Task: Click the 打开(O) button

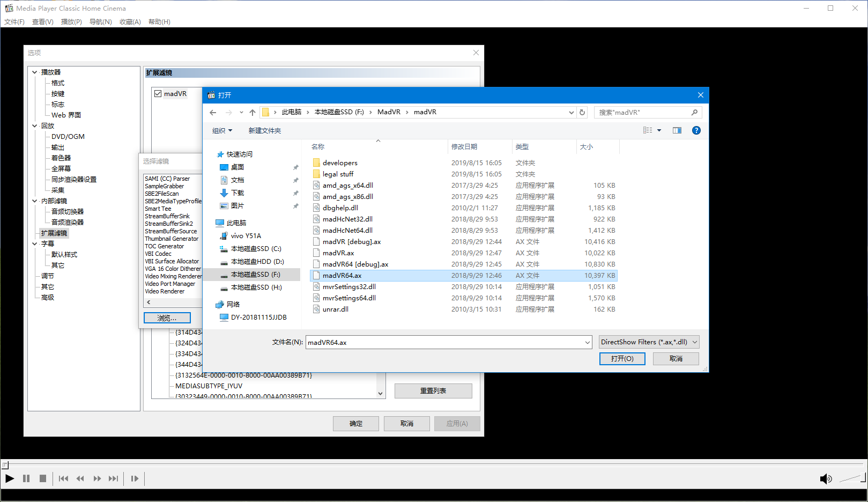Action: (x=622, y=359)
